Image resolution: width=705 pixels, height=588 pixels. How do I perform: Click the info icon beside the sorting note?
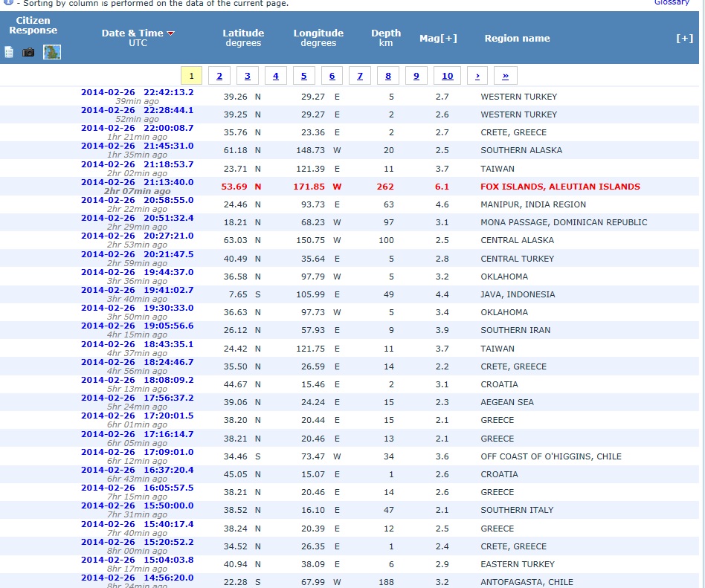pyautogui.click(x=8, y=2)
